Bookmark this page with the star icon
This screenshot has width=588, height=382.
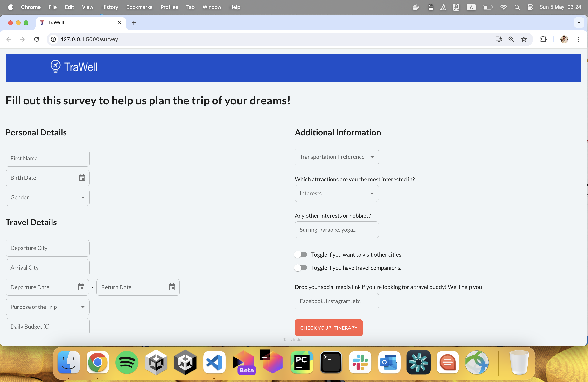tap(523, 39)
